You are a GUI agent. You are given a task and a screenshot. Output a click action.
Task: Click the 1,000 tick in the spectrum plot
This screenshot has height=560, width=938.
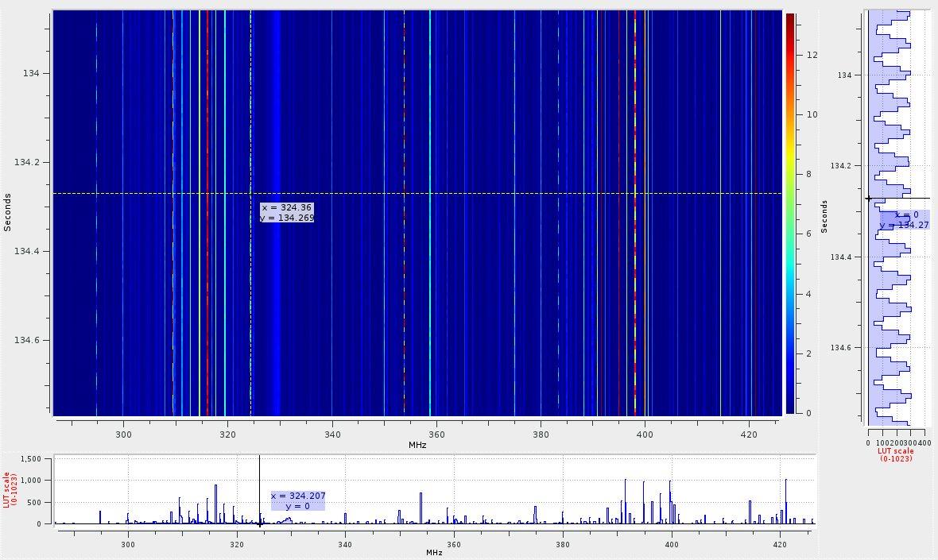click(30, 481)
